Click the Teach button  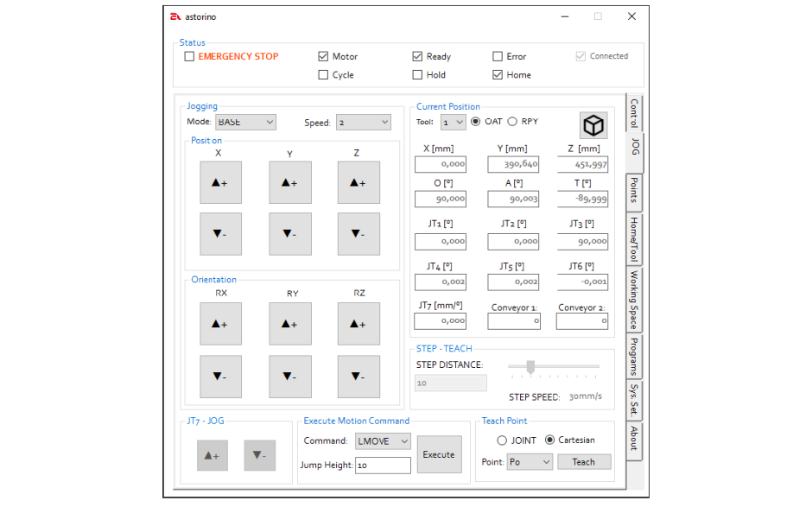(x=584, y=461)
